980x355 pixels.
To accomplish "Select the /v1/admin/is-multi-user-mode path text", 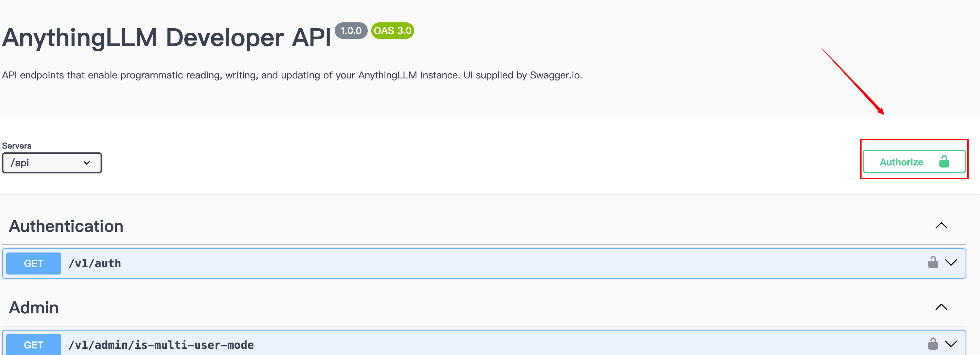I will click(161, 345).
